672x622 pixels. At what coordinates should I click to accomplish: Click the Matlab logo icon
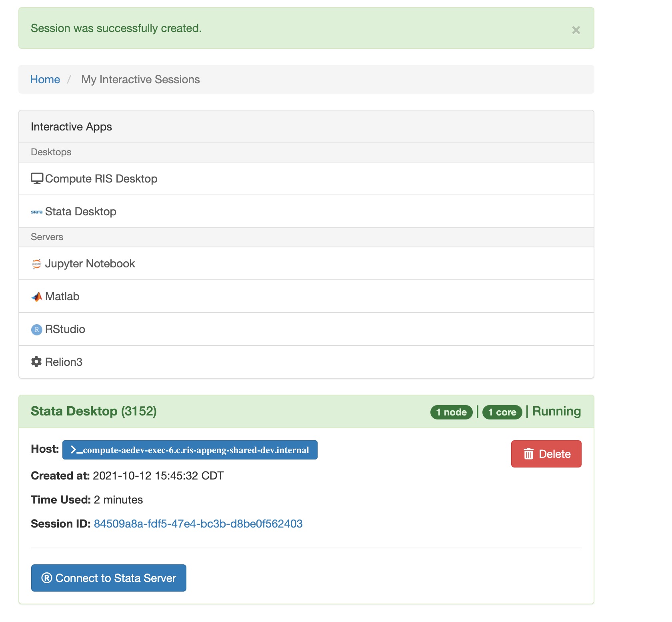click(37, 297)
